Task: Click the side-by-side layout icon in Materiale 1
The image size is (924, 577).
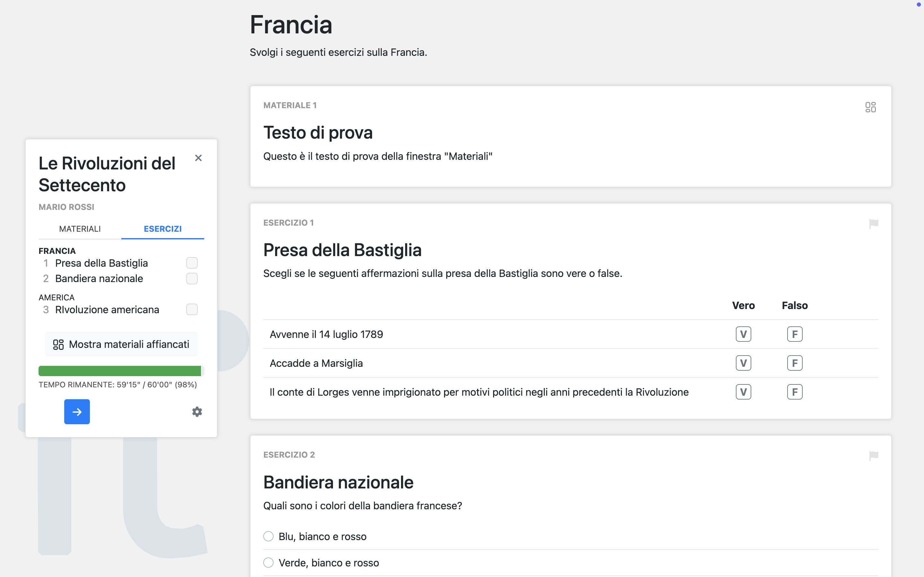Action: pyautogui.click(x=870, y=107)
